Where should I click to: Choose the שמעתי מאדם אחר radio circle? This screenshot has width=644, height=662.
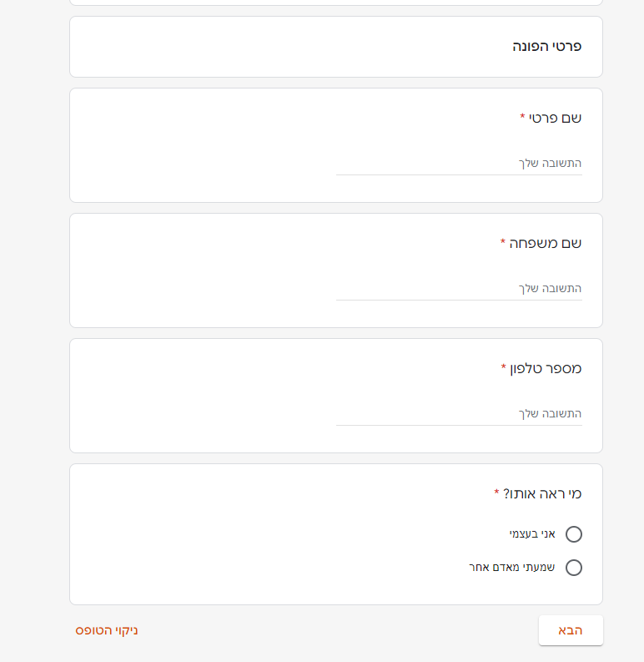pyautogui.click(x=574, y=568)
